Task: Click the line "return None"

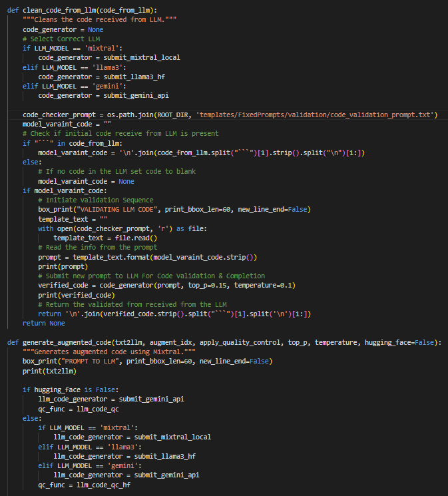Action: 44,324
